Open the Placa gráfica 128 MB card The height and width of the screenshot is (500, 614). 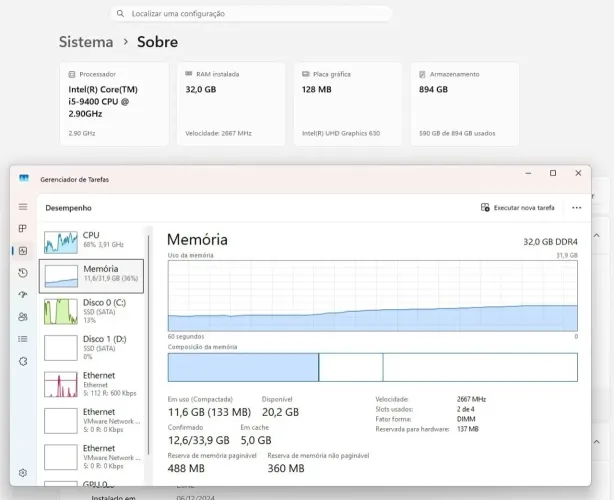coord(348,104)
